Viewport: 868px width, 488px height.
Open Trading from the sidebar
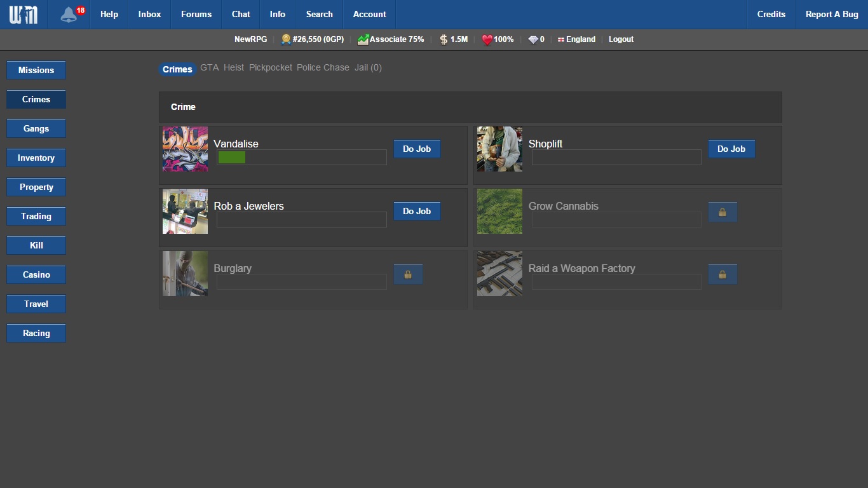coord(36,216)
